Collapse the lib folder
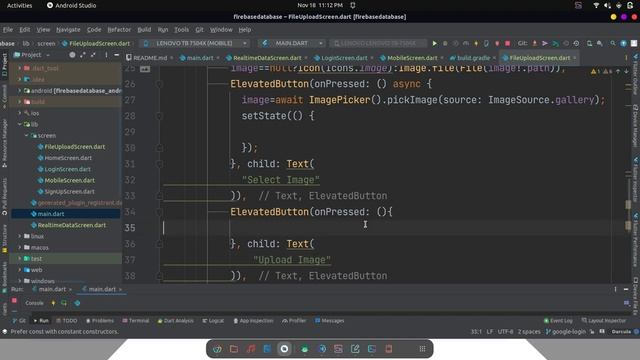The width and height of the screenshot is (640, 360). pyautogui.click(x=20, y=124)
